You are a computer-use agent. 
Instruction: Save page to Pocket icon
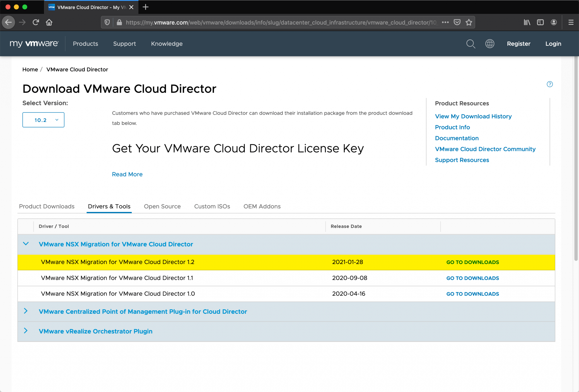[x=457, y=22]
